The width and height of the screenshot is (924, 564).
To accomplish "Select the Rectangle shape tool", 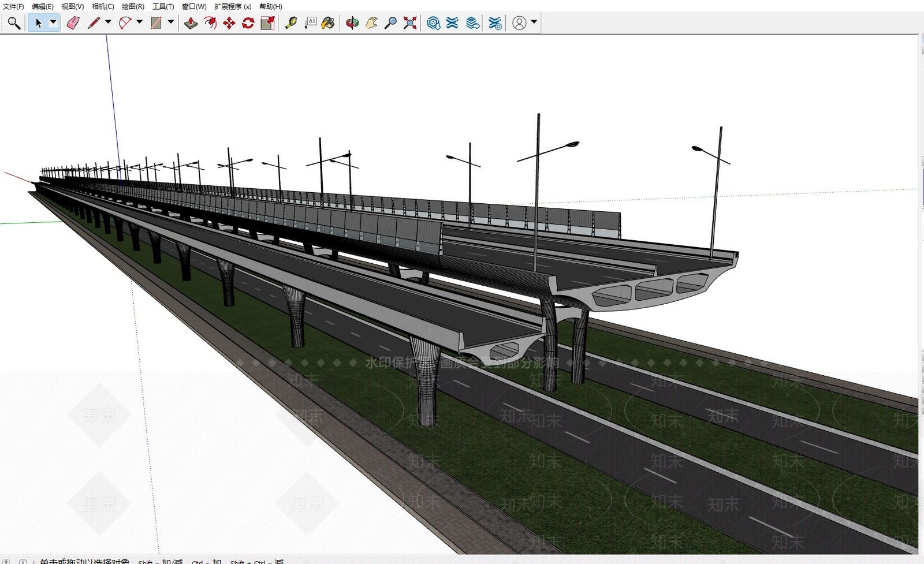I will [156, 23].
